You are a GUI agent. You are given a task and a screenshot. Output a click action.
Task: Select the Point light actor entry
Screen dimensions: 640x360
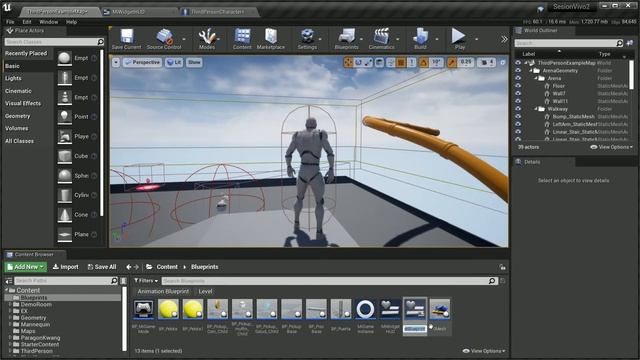point(77,117)
